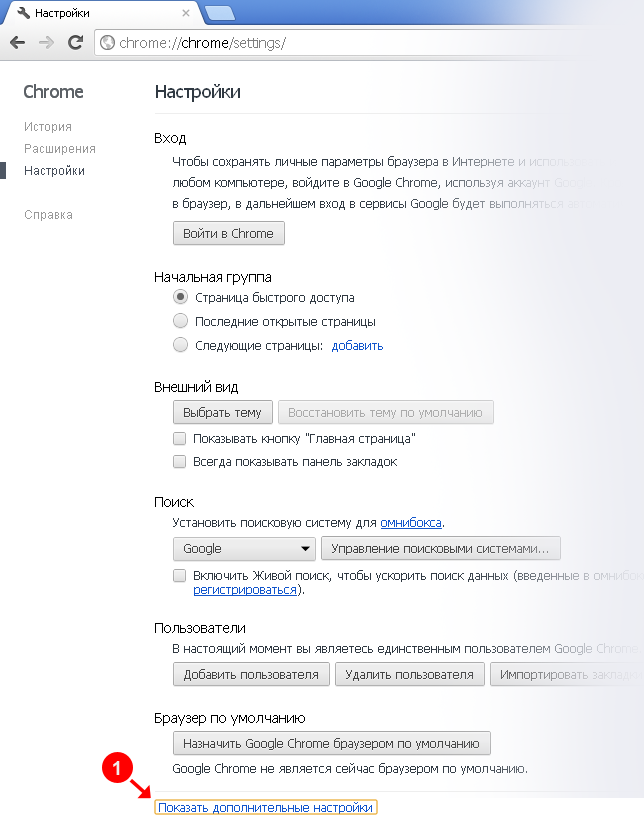Click Удалить пользователя button

click(x=410, y=674)
